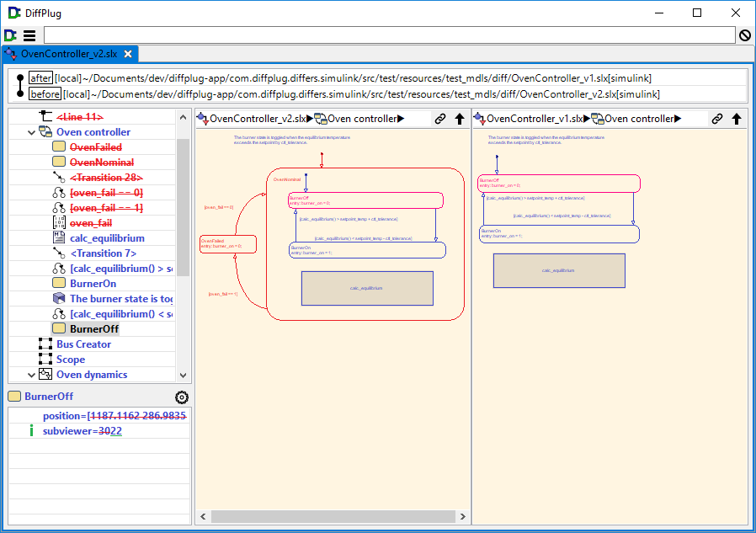Click calc_equilibrium function icon in tree
The height and width of the screenshot is (533, 756).
tap(59, 237)
